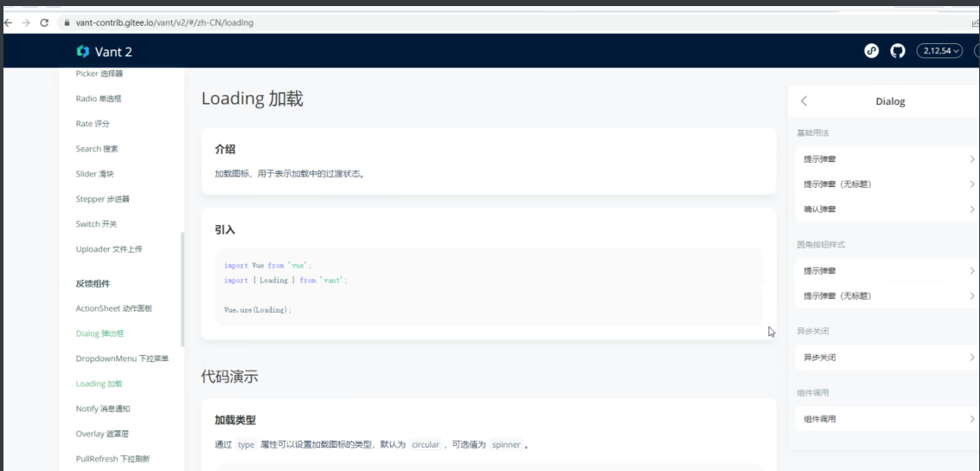Open Notify 消息通知 in sidebar
This screenshot has height=471, width=980.
pos(103,409)
